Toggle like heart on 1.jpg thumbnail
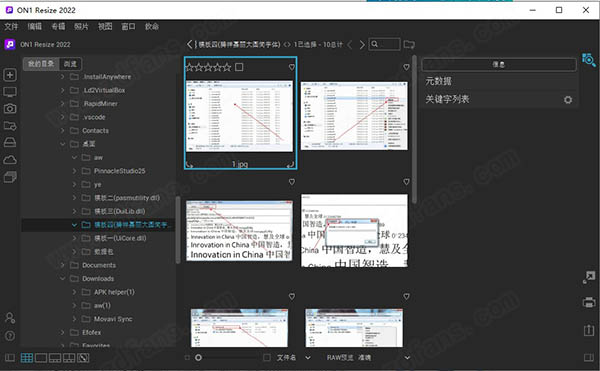Viewport: 600px width, 371px height. click(292, 67)
